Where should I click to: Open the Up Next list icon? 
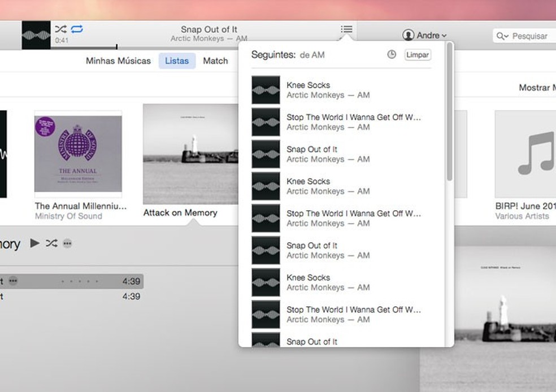(x=346, y=29)
